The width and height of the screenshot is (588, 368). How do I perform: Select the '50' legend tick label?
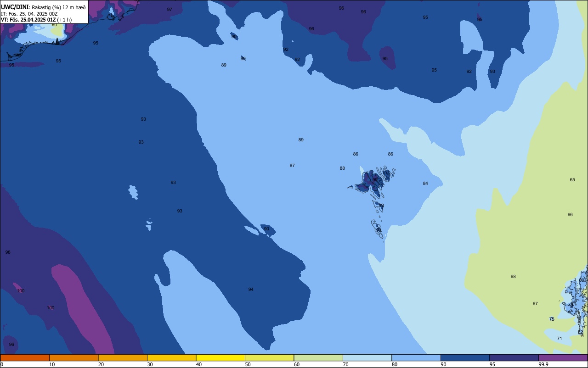248,364
